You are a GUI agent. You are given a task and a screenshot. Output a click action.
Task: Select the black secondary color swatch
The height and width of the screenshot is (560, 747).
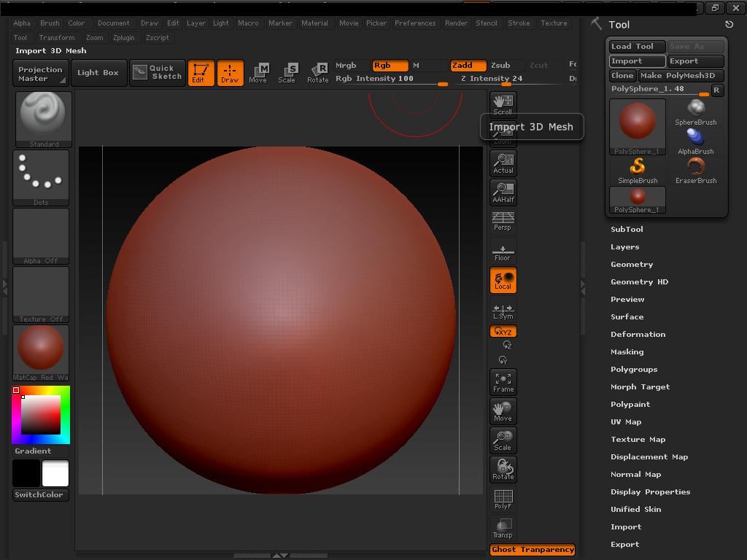pyautogui.click(x=26, y=473)
